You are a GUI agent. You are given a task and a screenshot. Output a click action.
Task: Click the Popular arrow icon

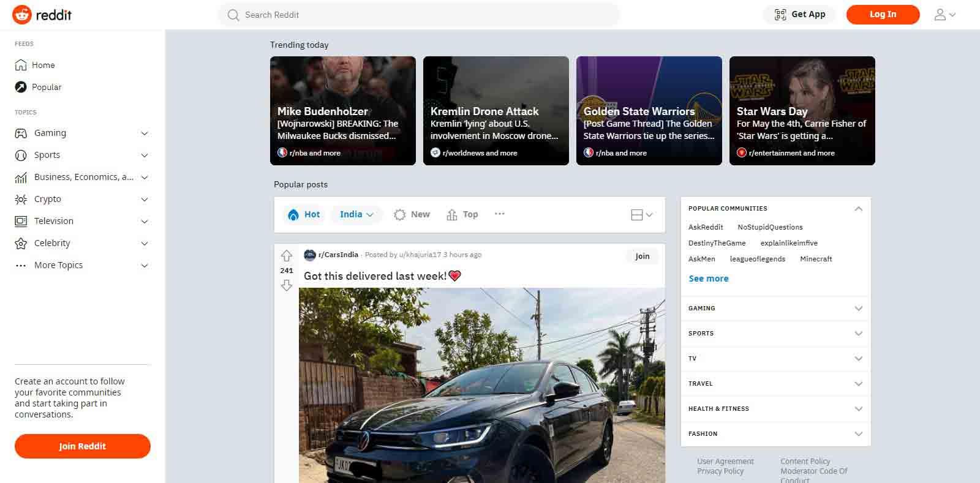(x=21, y=87)
